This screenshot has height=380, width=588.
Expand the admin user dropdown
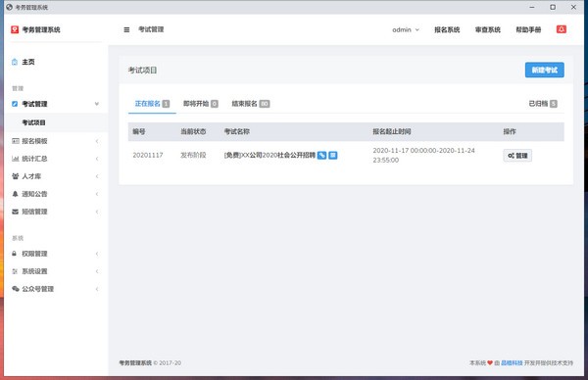coord(406,29)
